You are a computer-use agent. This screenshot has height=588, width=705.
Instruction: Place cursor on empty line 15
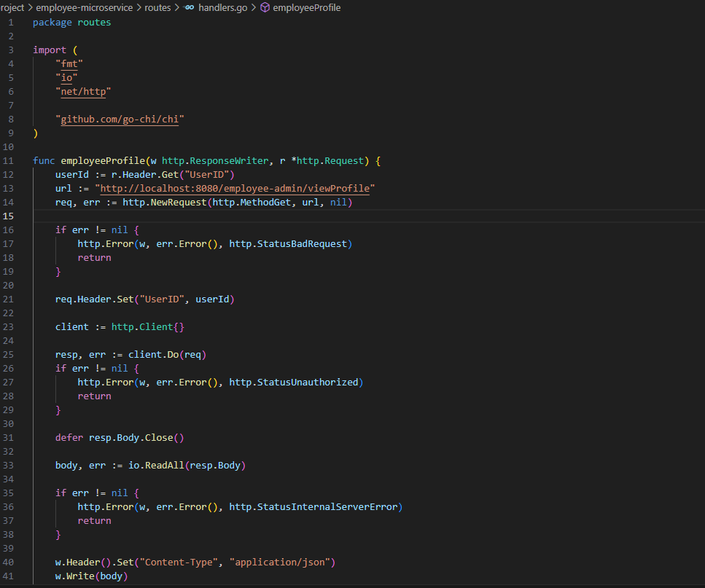(369, 216)
